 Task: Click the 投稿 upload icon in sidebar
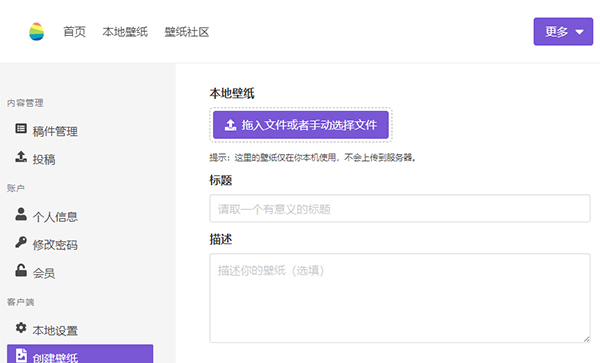[21, 156]
